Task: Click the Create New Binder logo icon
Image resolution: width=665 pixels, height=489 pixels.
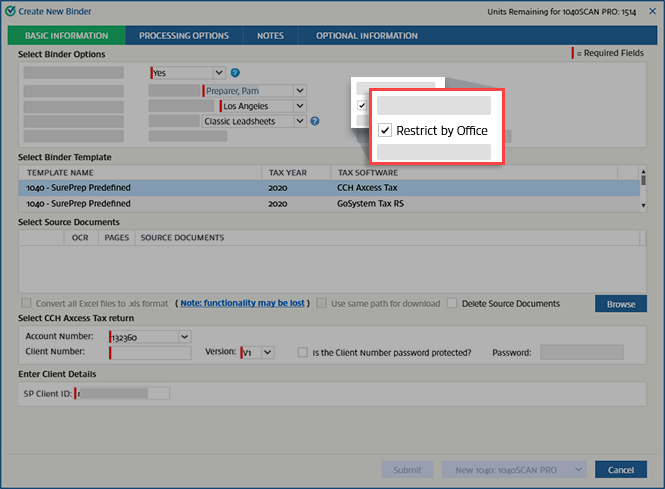Action: tap(9, 9)
